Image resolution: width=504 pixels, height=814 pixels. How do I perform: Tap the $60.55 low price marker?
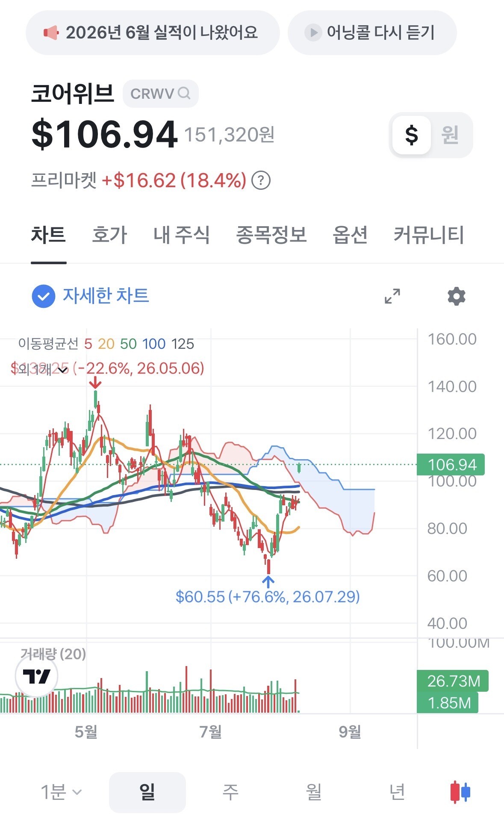point(268,596)
